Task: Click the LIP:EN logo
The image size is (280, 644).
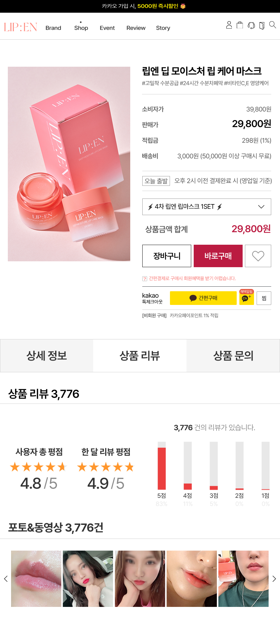Action: pyautogui.click(x=21, y=27)
